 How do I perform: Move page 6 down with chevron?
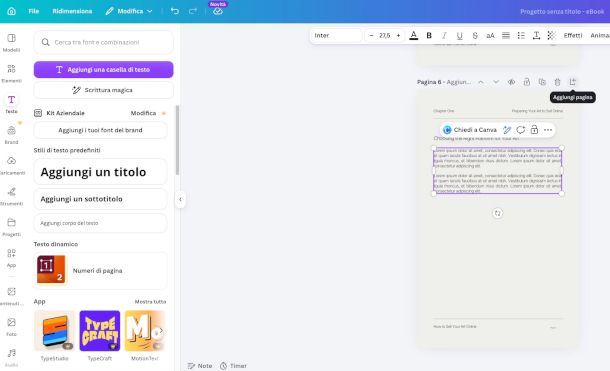[496, 82]
